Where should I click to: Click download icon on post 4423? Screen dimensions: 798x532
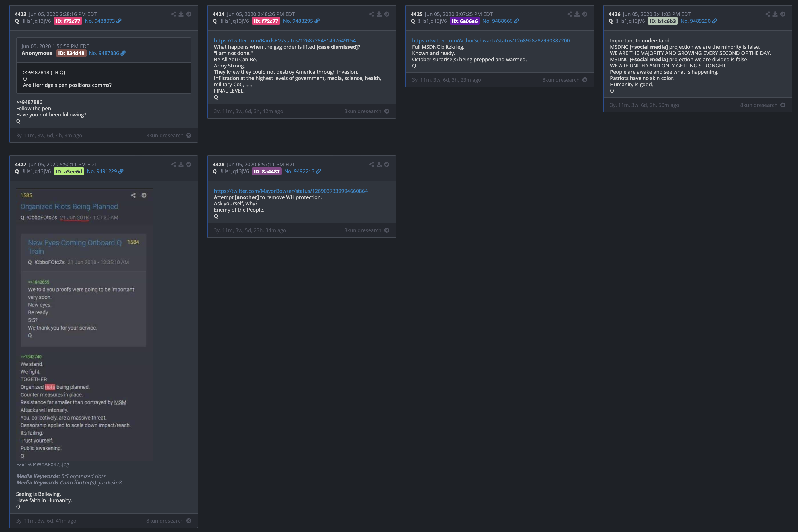pos(181,14)
